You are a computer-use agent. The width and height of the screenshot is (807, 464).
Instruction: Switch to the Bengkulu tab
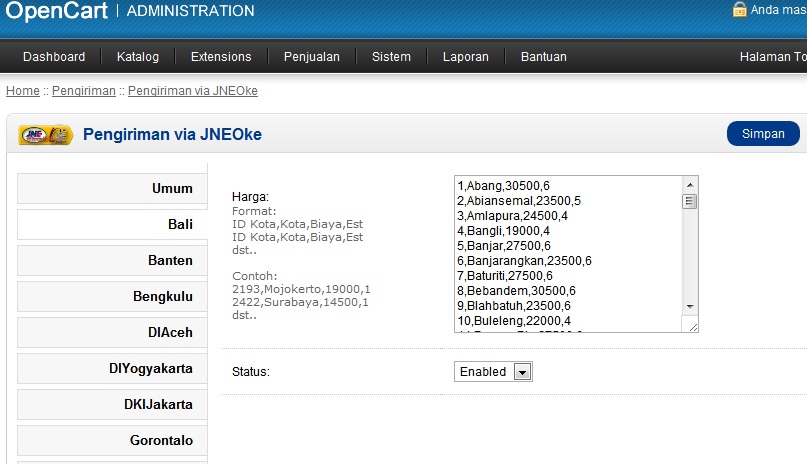pyautogui.click(x=112, y=296)
